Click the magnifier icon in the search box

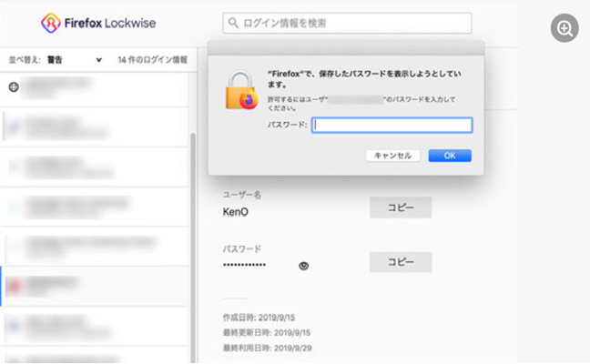[x=233, y=23]
